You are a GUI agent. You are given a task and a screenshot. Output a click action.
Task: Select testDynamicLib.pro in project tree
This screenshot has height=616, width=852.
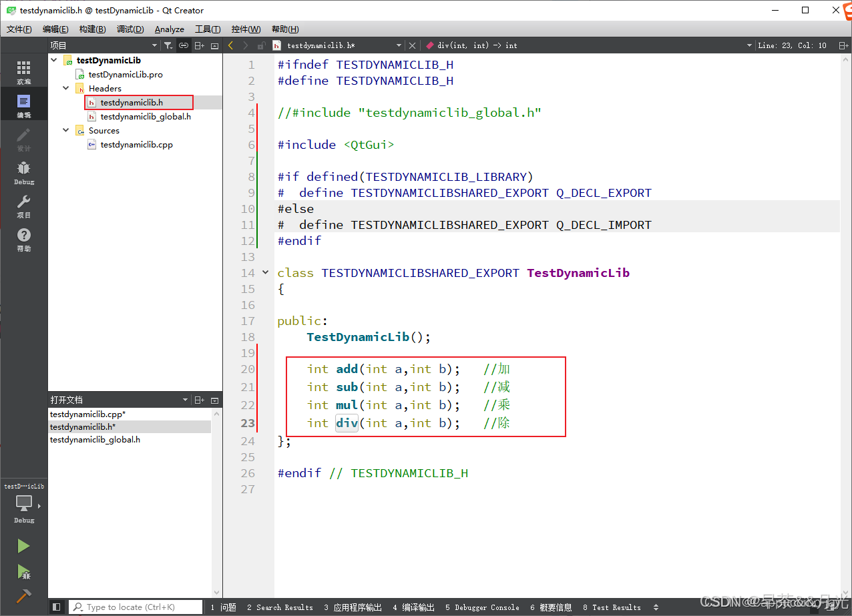coord(126,75)
